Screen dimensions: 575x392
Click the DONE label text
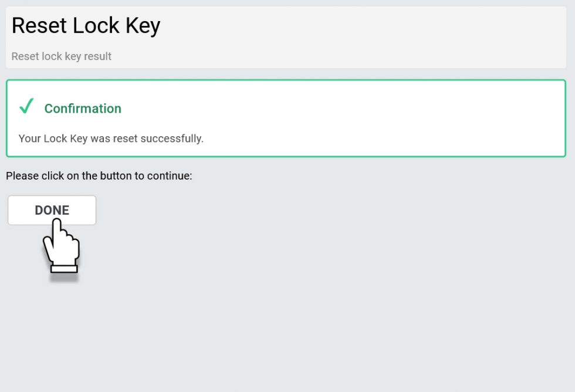52,209
